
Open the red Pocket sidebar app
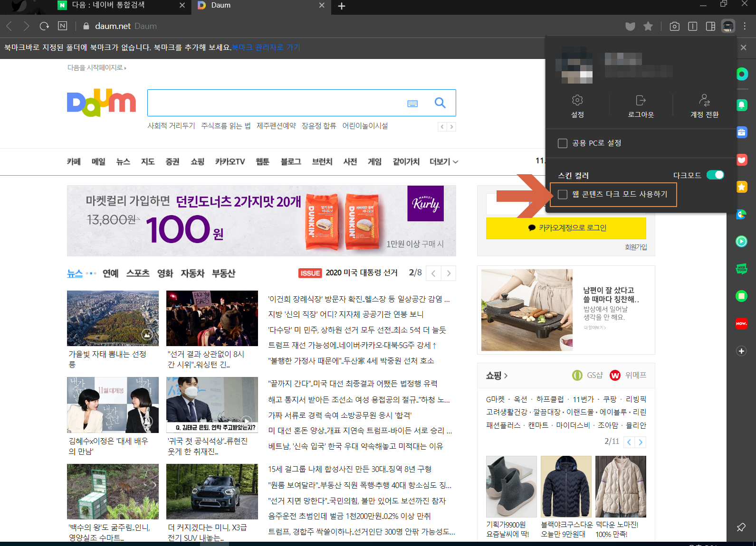click(742, 160)
